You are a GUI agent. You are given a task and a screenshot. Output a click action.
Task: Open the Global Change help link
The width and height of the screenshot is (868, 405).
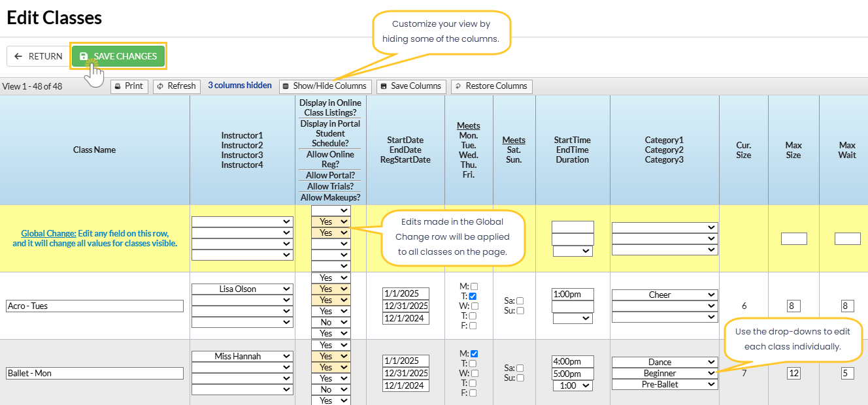pos(48,233)
